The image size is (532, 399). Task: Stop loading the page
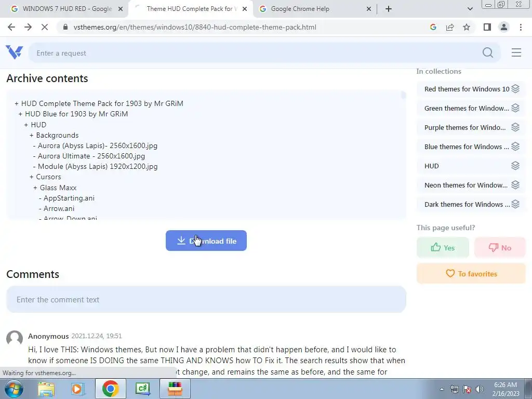45,27
